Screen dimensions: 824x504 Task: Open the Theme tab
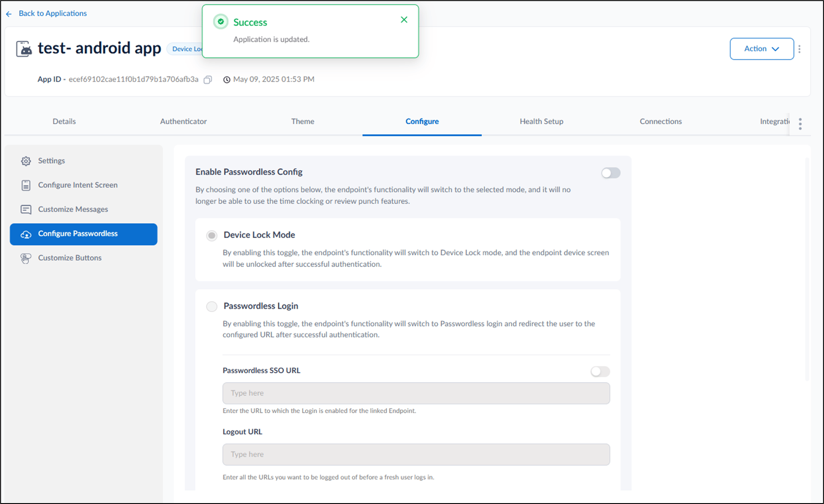coord(303,121)
